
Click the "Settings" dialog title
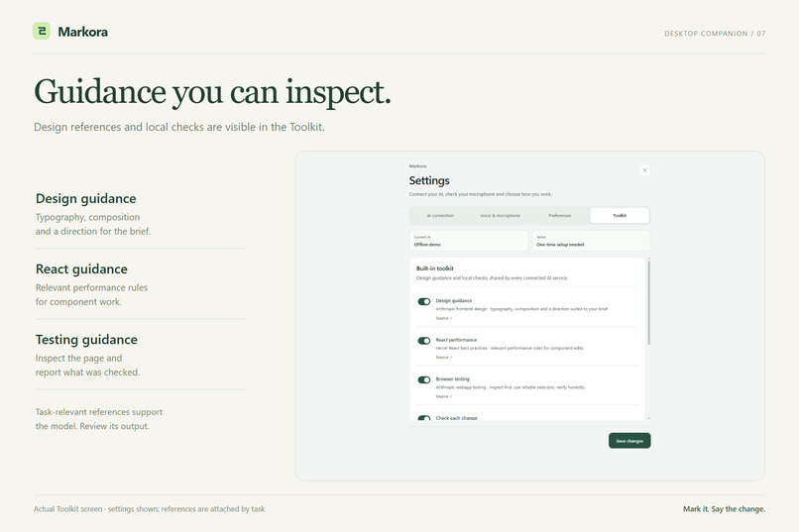[x=429, y=180]
